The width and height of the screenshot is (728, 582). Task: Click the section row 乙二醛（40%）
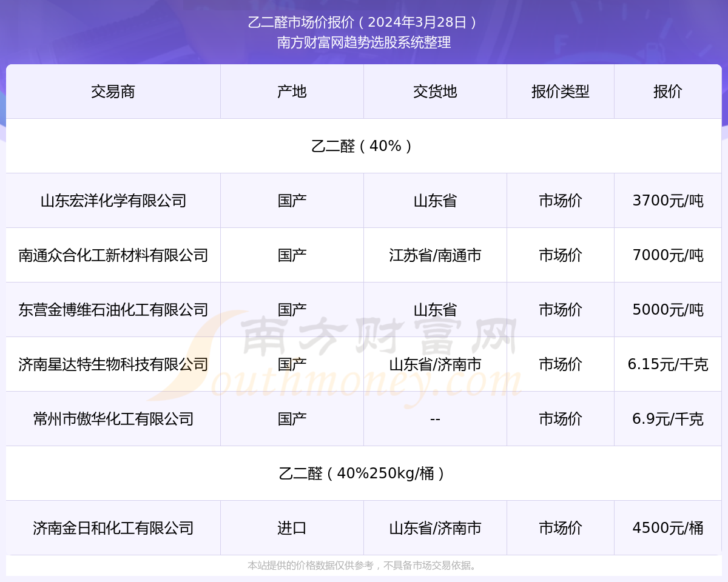(x=364, y=146)
